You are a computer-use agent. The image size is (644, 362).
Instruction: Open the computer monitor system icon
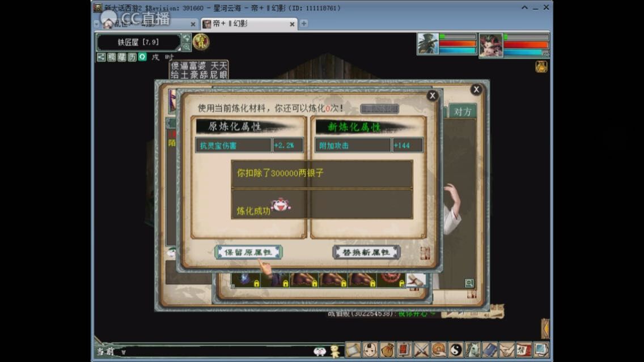[x=541, y=350]
